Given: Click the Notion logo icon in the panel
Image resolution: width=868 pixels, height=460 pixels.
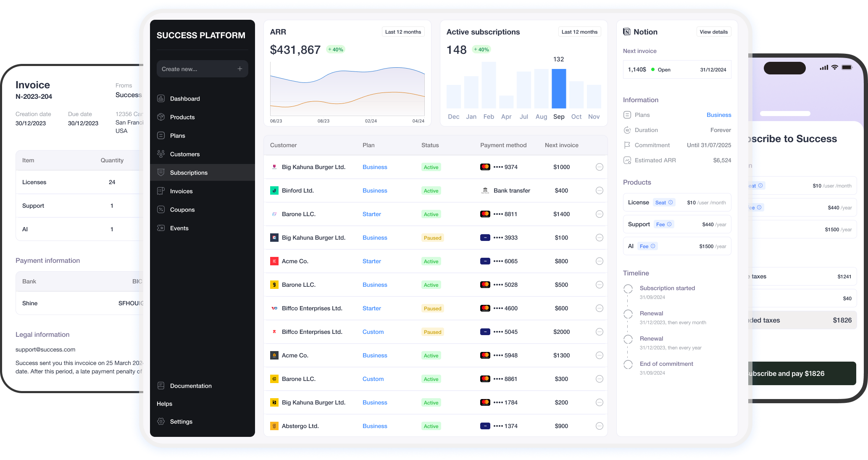Looking at the screenshot, I should coord(627,32).
